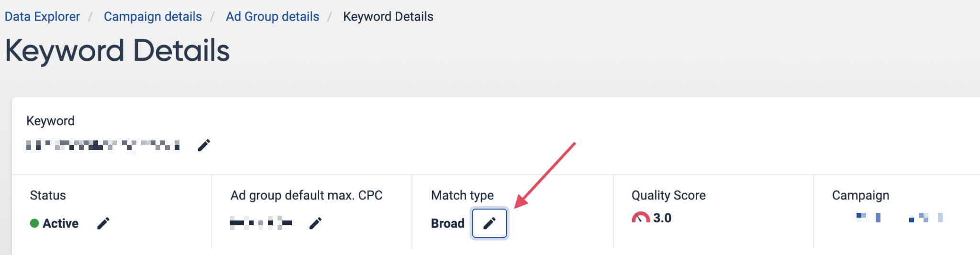Click the Keyword Details page heading
This screenshot has width=980, height=255.
(117, 51)
